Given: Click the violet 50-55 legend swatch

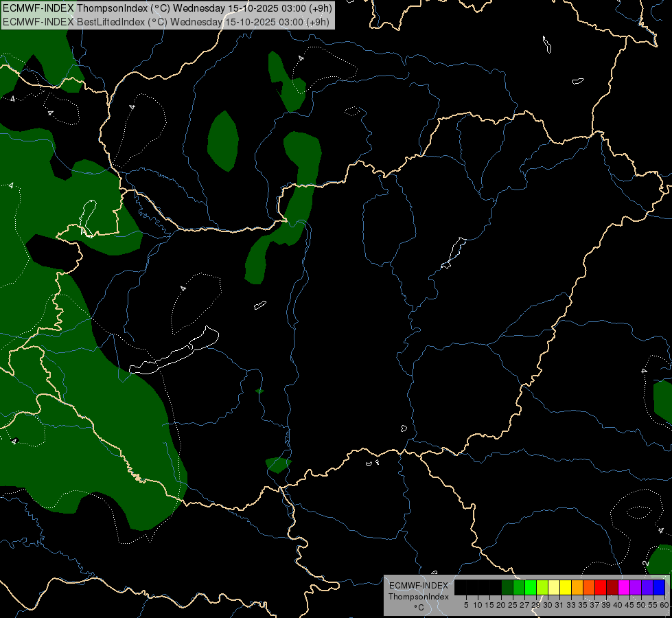Looking at the screenshot, I should coord(647,587).
